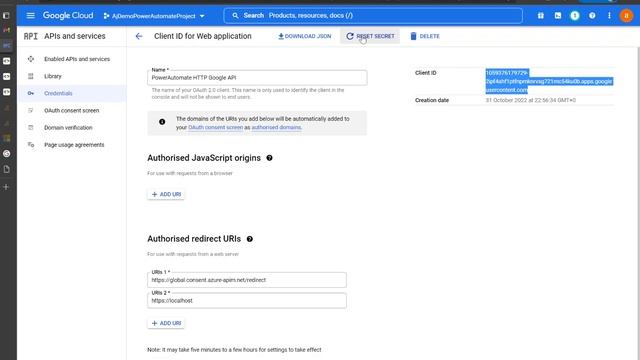Click Reset Secret button

pos(370,36)
